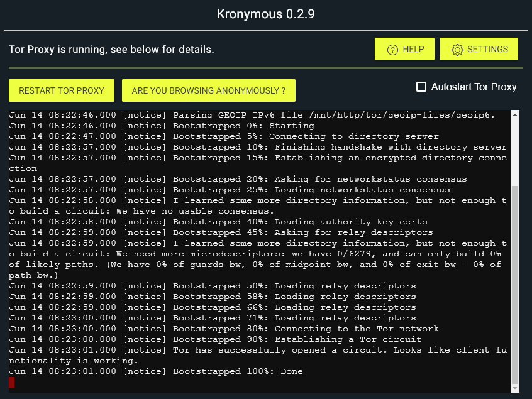532x399 pixels.
Task: Click 'Bootstrapped 66%: Loading relay descriptors' line
Action: point(213,307)
